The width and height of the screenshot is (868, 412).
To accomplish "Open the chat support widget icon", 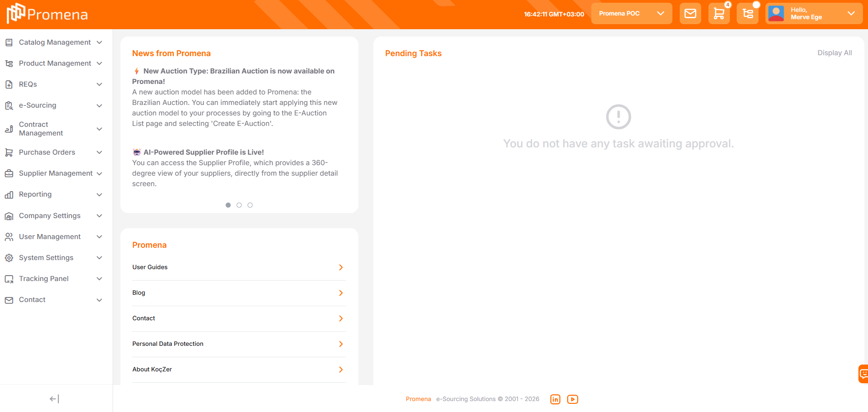I will pos(863,374).
